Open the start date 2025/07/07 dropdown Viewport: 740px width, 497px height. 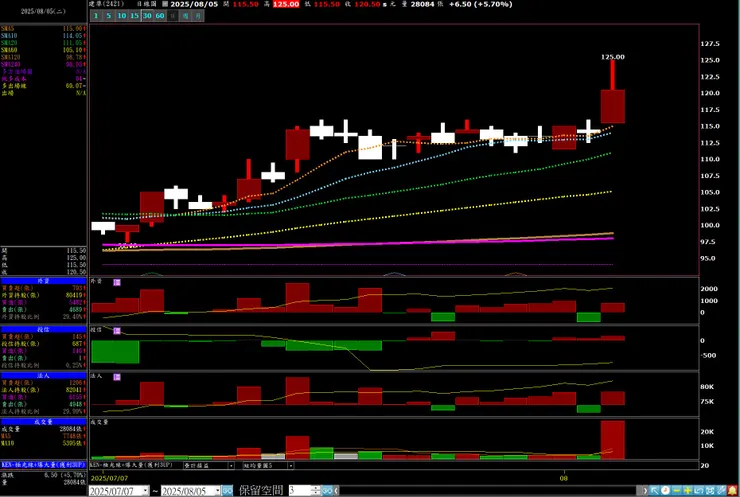point(145,491)
